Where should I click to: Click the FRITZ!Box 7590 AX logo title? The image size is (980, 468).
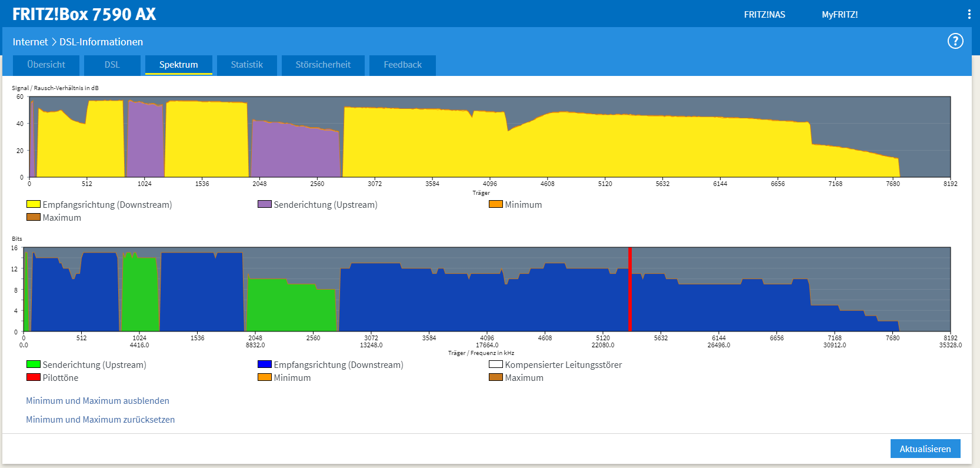84,14
